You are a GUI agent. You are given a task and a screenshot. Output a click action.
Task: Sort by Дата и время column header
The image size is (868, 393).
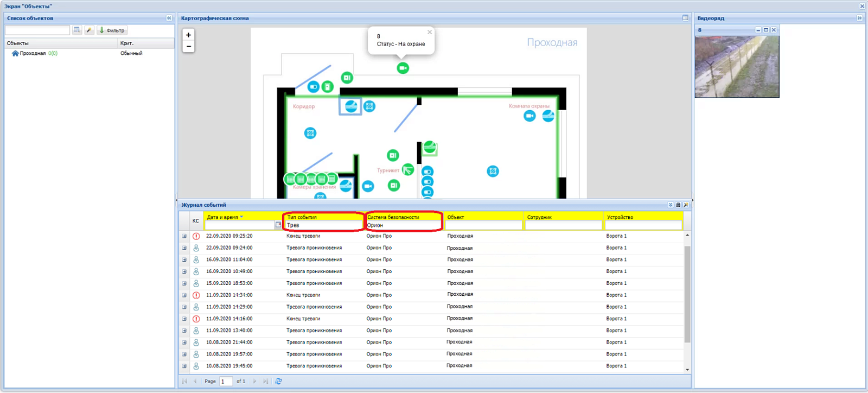click(x=222, y=217)
